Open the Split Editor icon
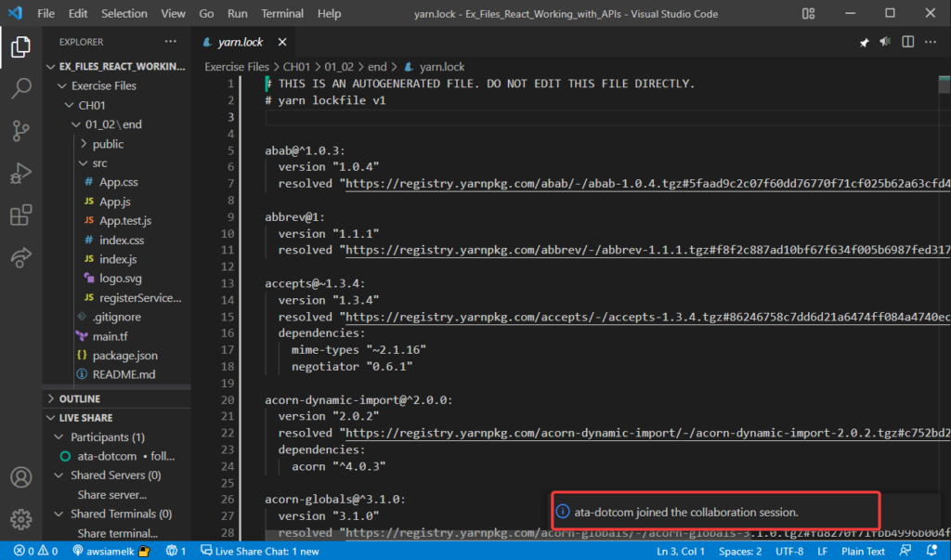This screenshot has height=560, width=951. (906, 41)
